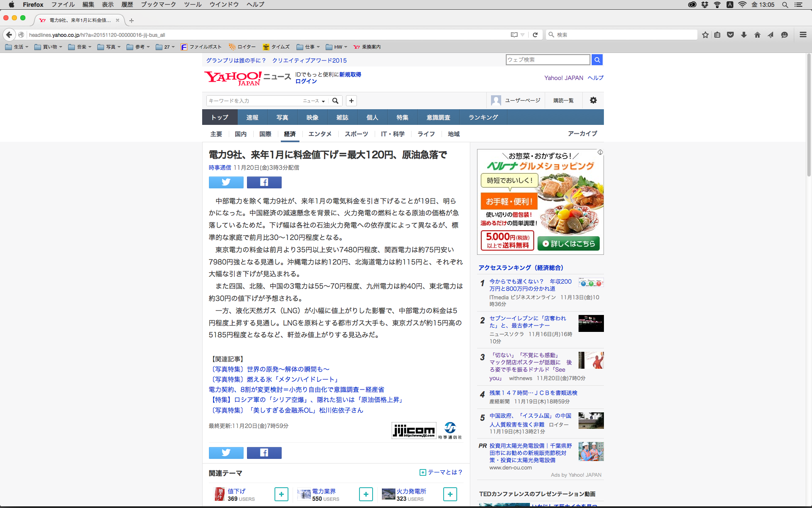Follow the 電力業界 theme plus button
Image resolution: width=812 pixels, height=508 pixels.
[x=366, y=494]
